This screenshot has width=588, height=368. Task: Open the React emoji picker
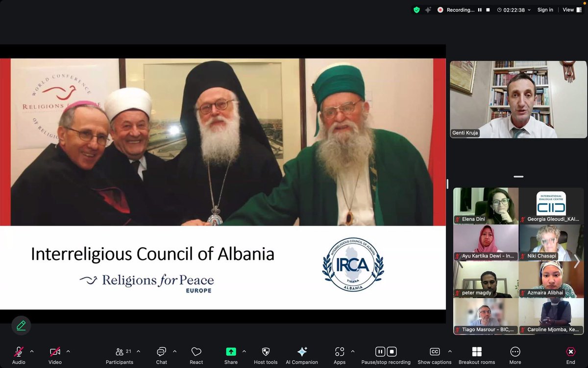coord(196,355)
